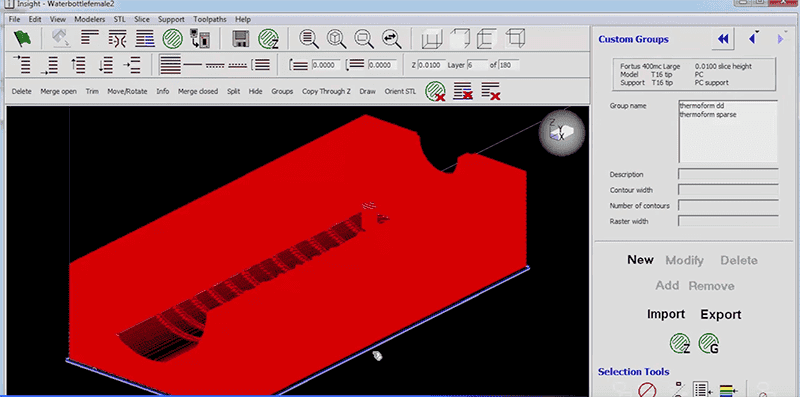
Task: Click the Copy Through Z command
Action: (x=326, y=91)
